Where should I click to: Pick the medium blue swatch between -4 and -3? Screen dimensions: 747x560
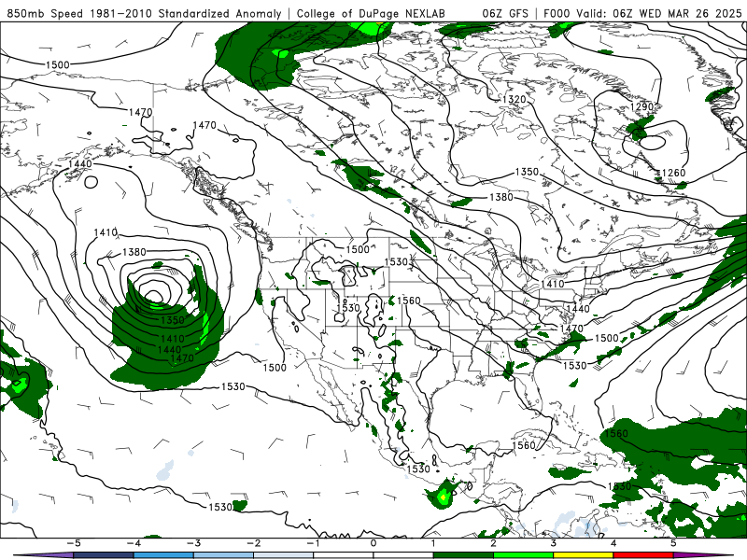coord(162,555)
